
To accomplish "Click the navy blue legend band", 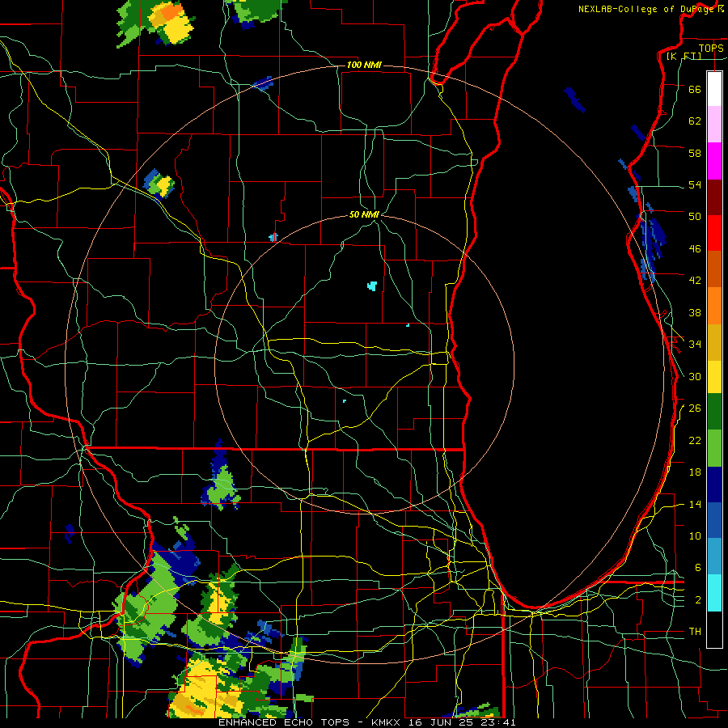I will [x=714, y=485].
